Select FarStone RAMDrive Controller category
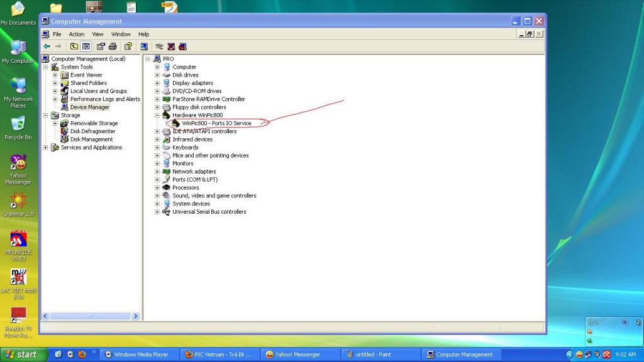 pyautogui.click(x=209, y=99)
